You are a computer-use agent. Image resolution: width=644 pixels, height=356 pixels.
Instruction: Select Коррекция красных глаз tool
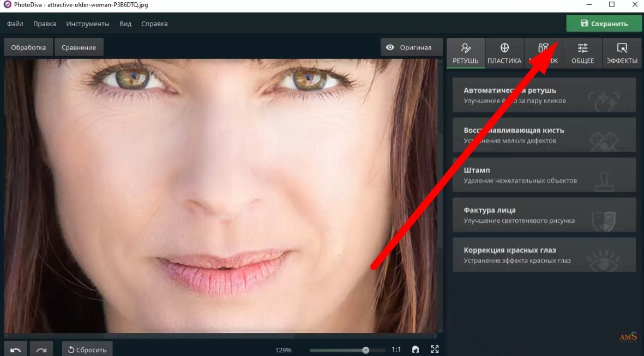coord(544,254)
